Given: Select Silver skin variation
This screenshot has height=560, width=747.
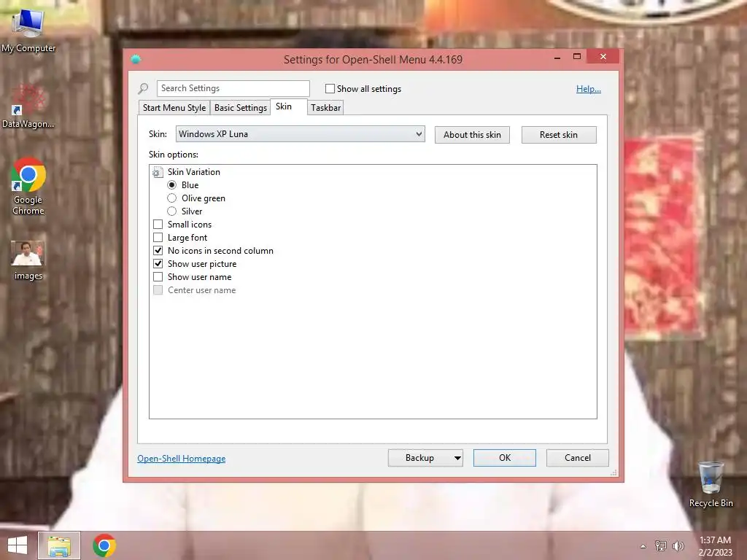Looking at the screenshot, I should [172, 211].
